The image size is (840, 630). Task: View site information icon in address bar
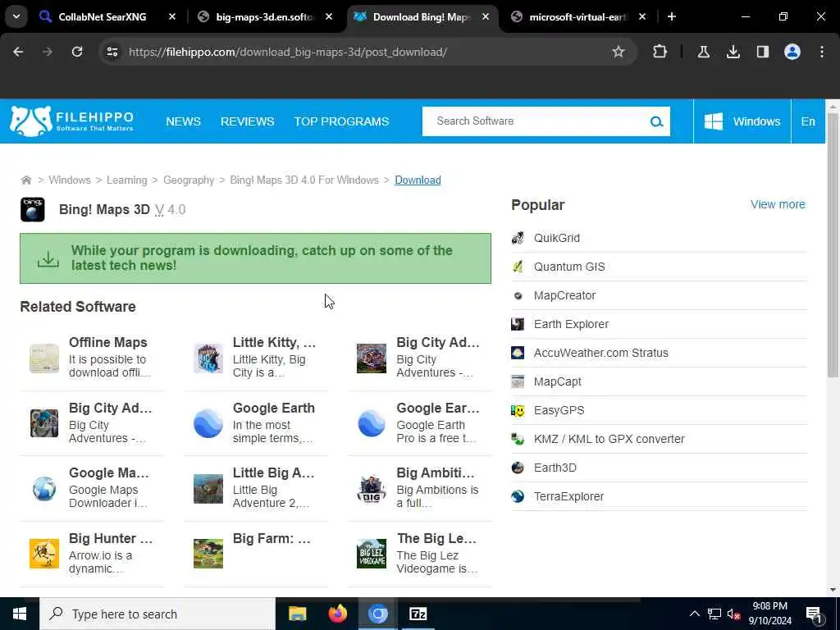[x=112, y=52]
